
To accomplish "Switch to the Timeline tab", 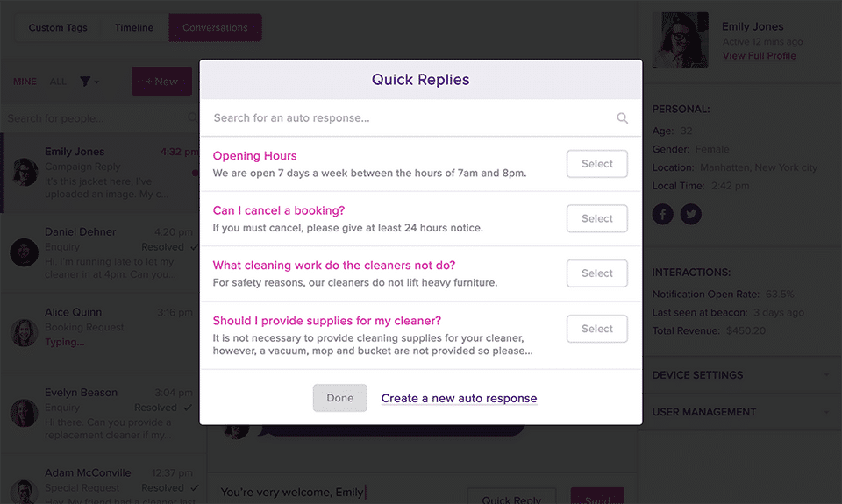I will pos(133,28).
